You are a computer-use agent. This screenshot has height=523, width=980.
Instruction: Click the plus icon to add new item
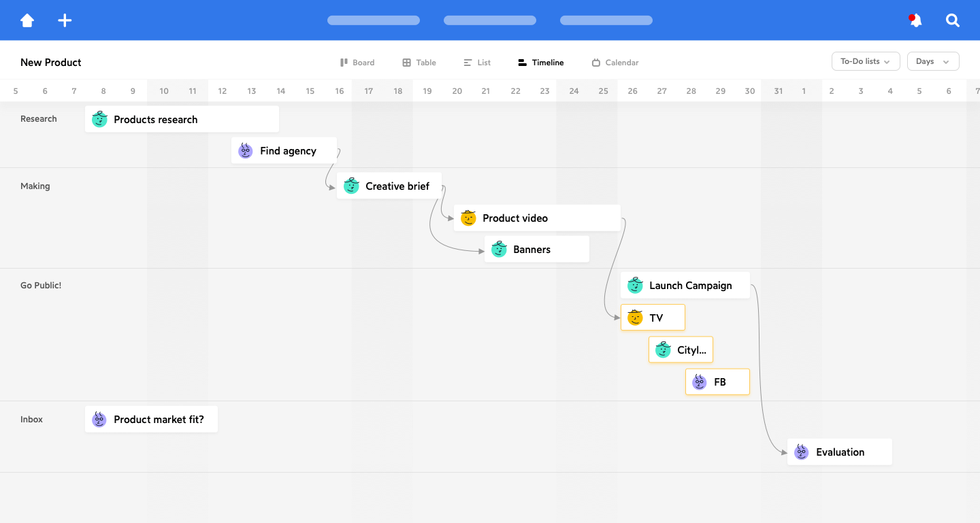(65, 20)
